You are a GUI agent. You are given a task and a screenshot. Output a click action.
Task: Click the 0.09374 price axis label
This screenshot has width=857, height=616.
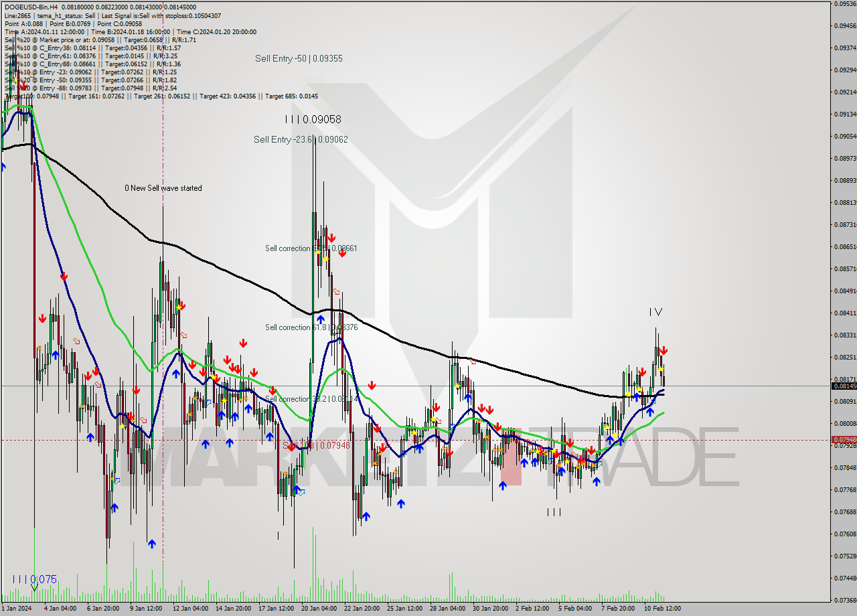click(x=844, y=48)
